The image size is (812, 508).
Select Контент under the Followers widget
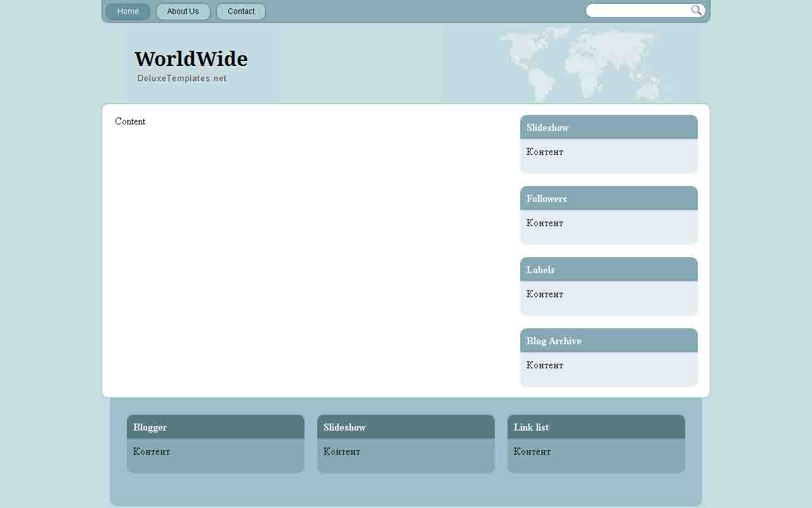[x=544, y=223]
